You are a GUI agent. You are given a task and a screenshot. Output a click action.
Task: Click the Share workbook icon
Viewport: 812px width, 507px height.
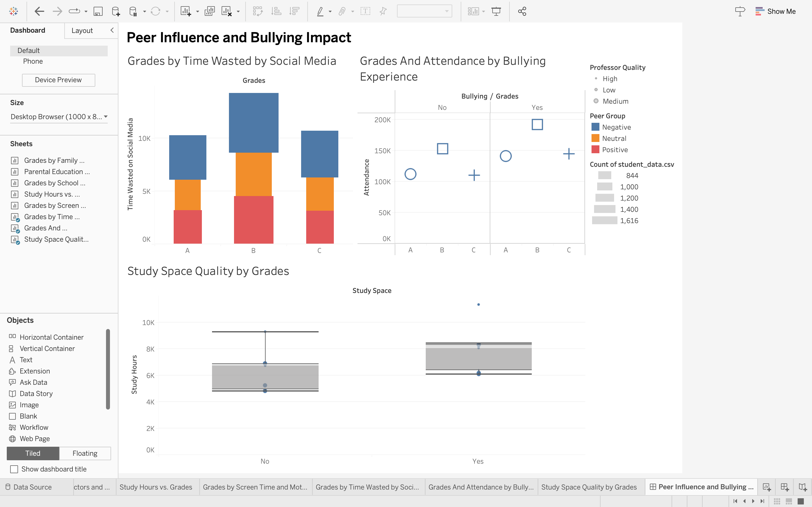tap(522, 11)
